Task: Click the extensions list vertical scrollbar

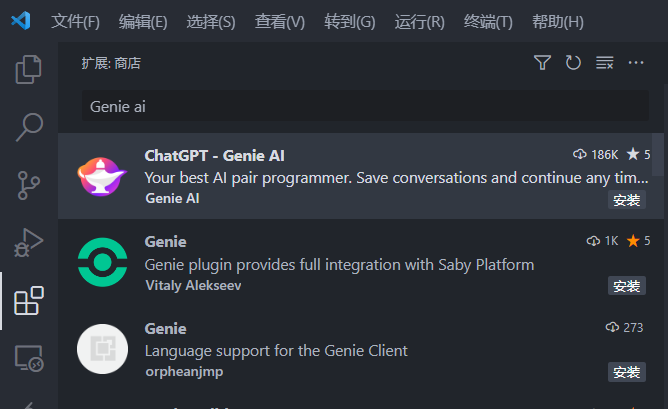Action: point(658,154)
